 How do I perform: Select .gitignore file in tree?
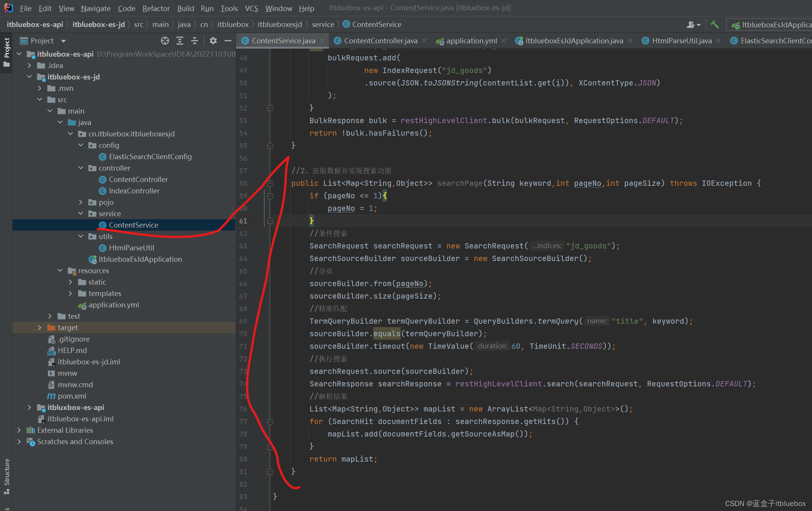pos(74,339)
